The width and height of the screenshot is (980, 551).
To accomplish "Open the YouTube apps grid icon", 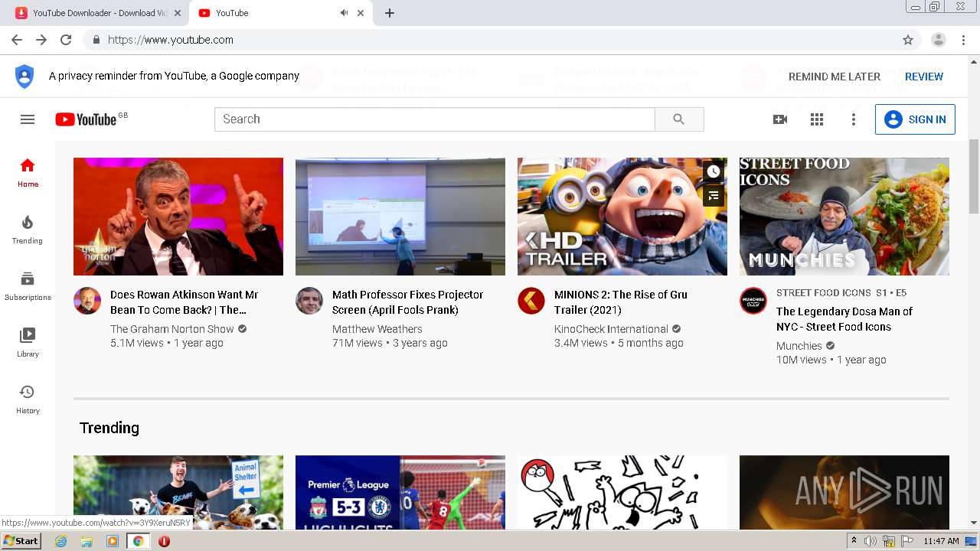I will 817,119.
